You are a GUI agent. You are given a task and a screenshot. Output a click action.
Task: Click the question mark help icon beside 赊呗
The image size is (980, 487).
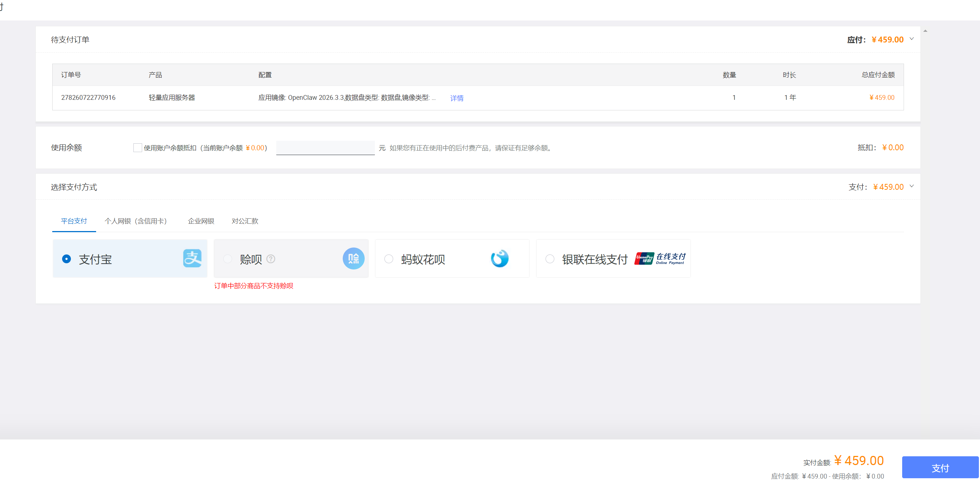(271, 259)
